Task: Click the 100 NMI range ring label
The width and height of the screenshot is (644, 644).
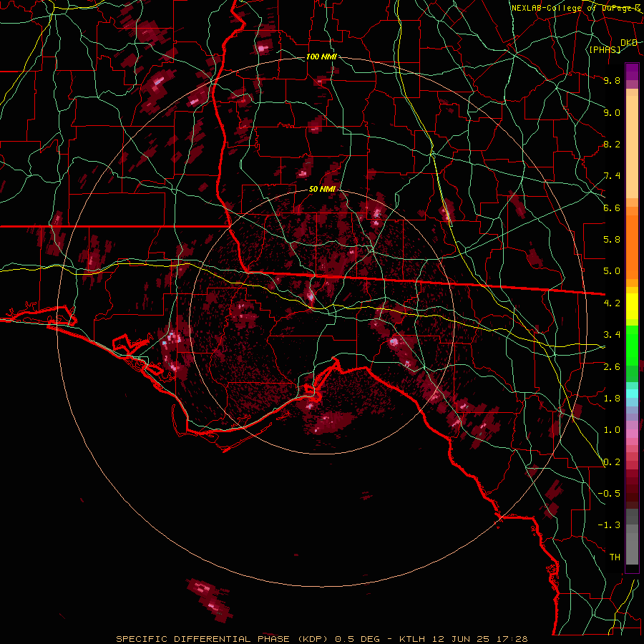Action: pos(321,57)
